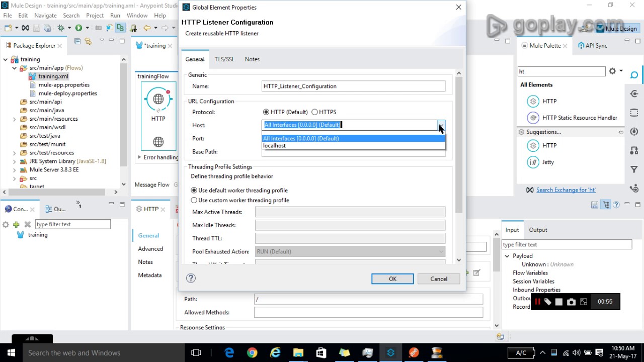Click the transformers category icon in palette sidebar

click(634, 150)
